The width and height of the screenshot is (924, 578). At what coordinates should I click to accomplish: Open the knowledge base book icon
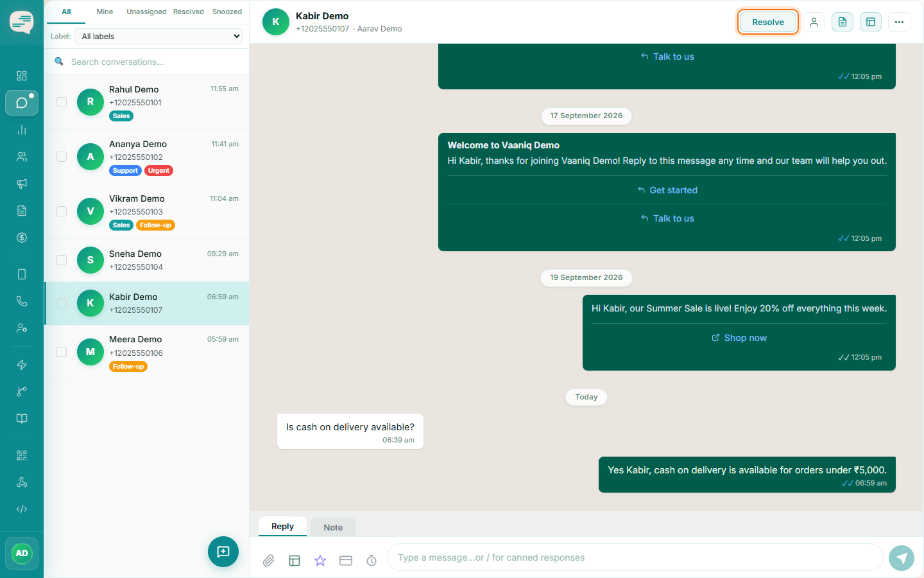(22, 419)
